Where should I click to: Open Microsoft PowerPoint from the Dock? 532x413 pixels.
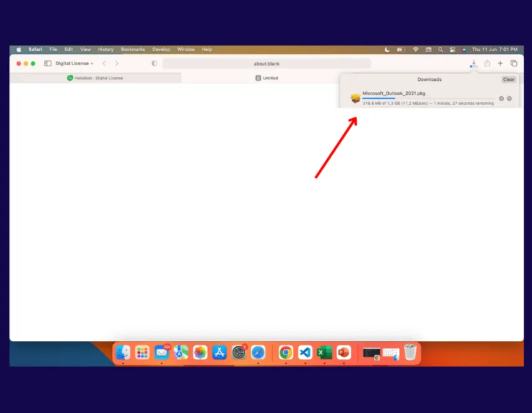point(344,353)
